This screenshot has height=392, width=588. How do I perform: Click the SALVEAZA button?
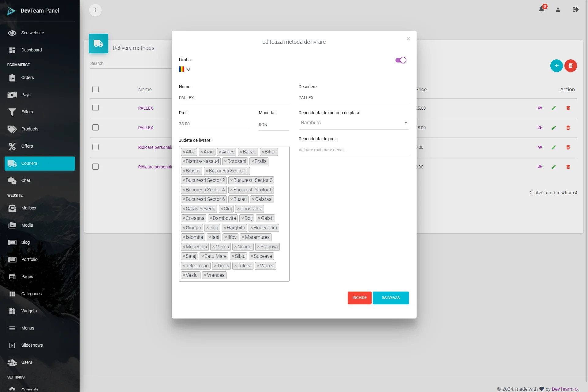391,298
